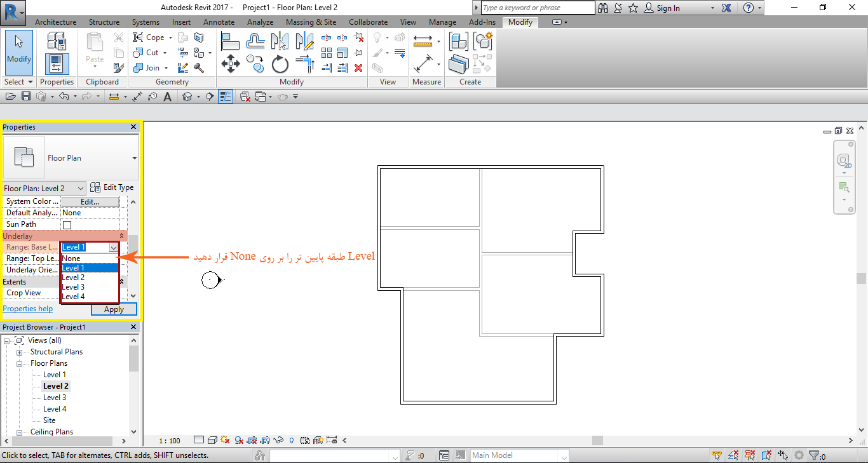The width and height of the screenshot is (868, 463).
Task: Select the Move tool
Action: tap(230, 64)
